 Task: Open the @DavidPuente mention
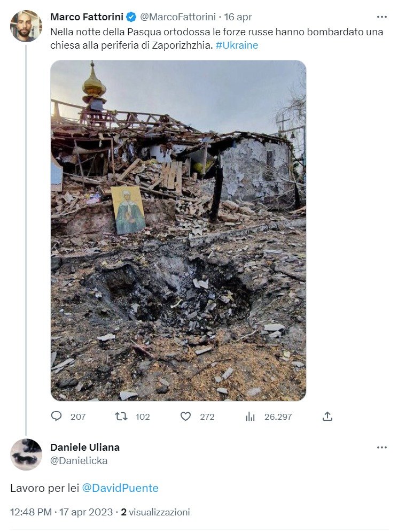[x=120, y=488]
